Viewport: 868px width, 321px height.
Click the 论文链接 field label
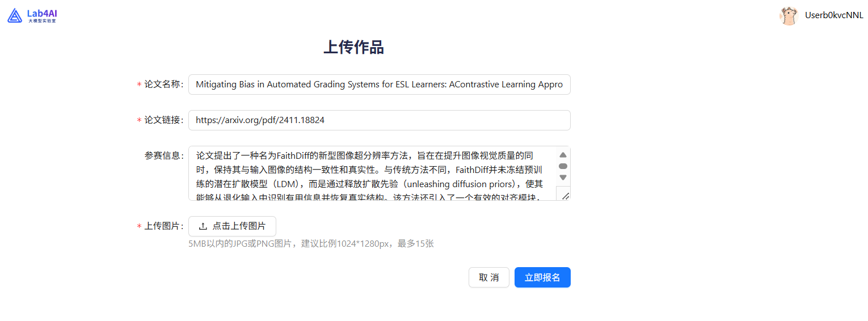(163, 120)
